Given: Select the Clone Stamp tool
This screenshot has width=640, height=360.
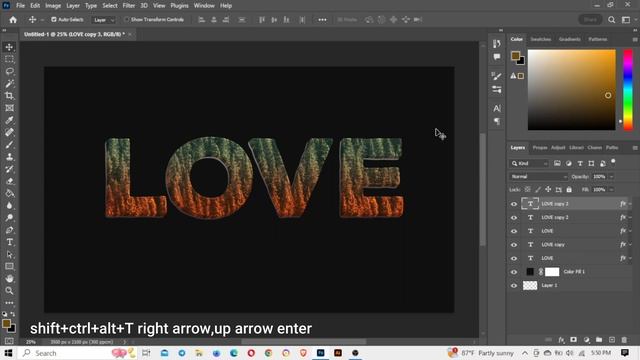Looking at the screenshot, I should (9, 157).
